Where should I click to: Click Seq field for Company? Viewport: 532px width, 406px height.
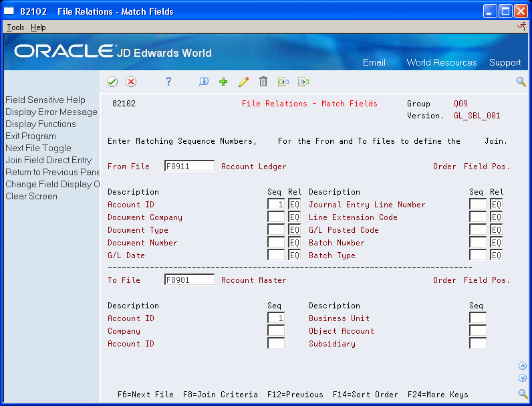click(276, 330)
